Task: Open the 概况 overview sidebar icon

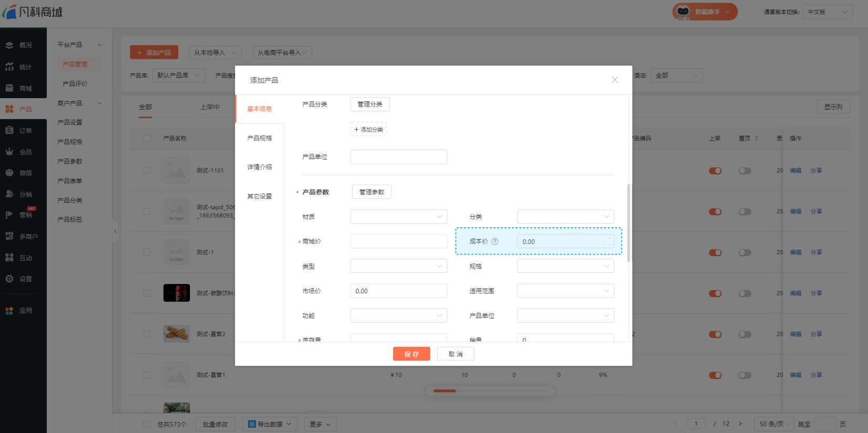Action: click(9, 45)
